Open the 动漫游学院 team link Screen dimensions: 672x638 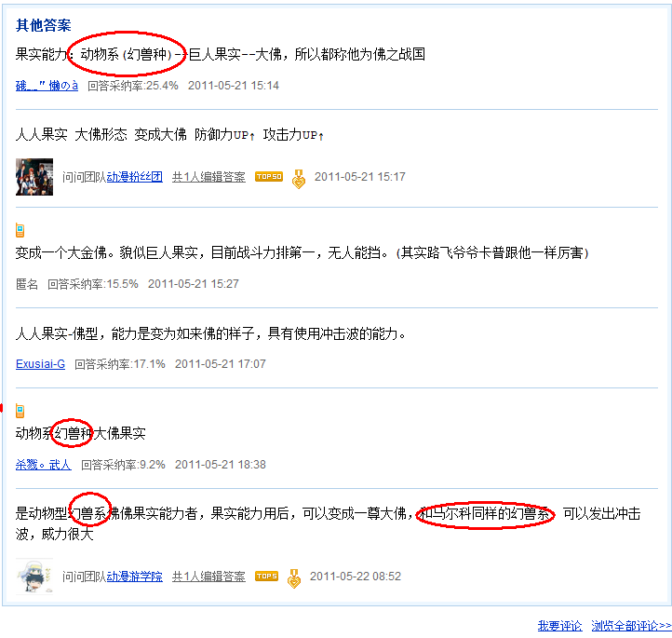click(135, 577)
